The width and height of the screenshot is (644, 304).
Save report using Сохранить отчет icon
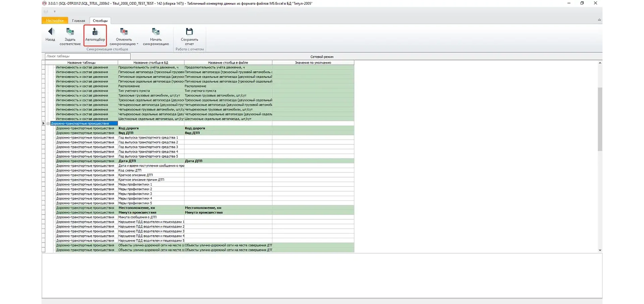tap(189, 32)
